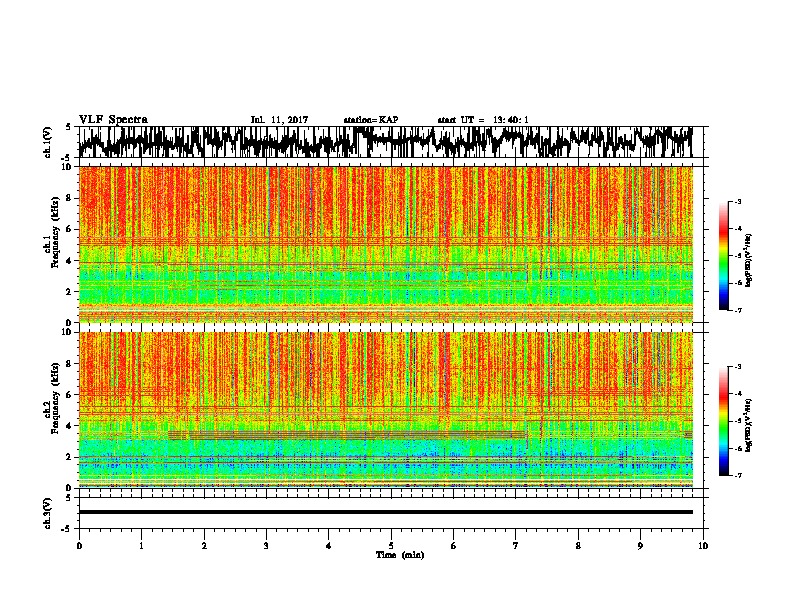Click the 7 minute tick on time axis

coord(516,546)
